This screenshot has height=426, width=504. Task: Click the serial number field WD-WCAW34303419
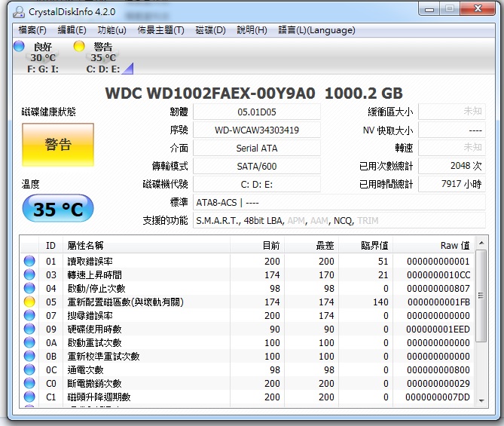click(256, 130)
